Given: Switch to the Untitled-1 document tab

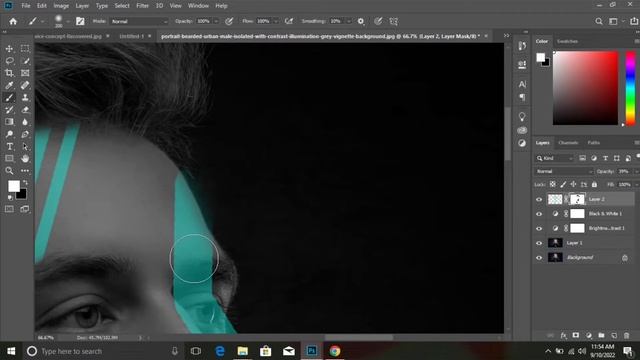Looking at the screenshot, I should pos(131,36).
